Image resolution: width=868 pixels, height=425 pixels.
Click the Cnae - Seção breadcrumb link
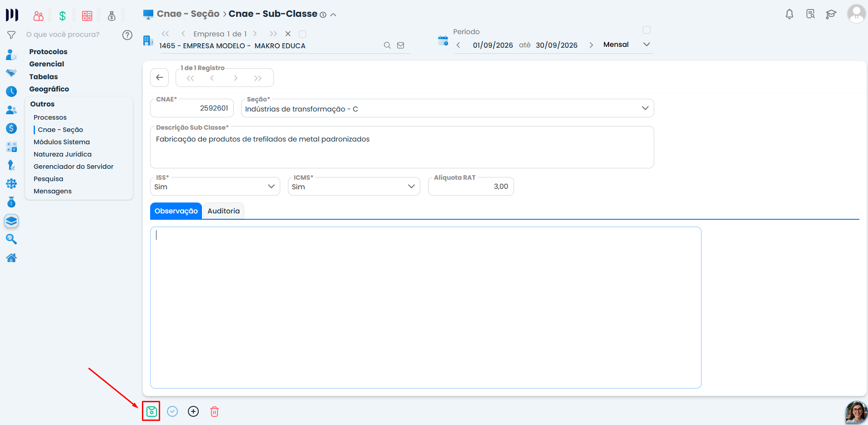tap(188, 14)
